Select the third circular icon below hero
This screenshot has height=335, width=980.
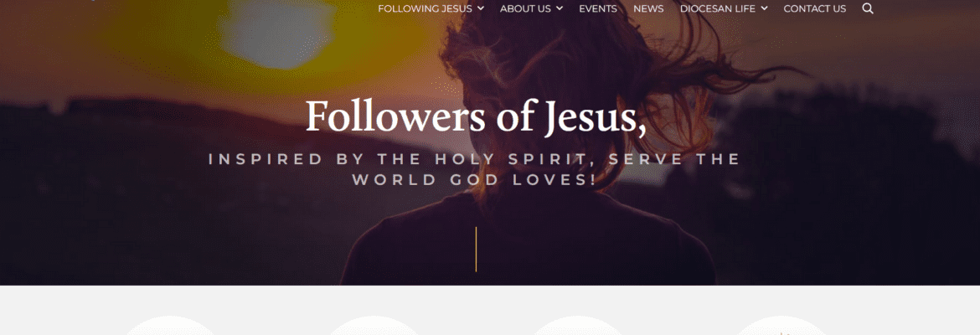[x=577, y=326]
